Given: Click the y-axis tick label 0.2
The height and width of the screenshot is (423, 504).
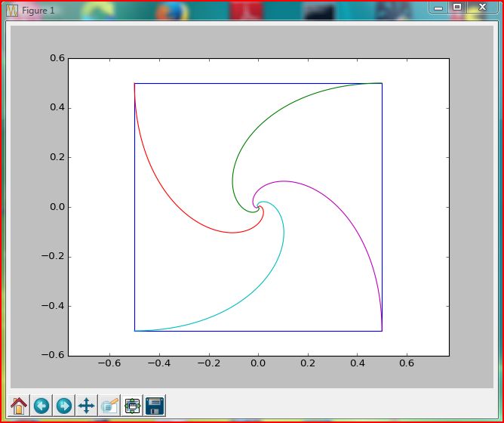Looking at the screenshot, I should (57, 157).
